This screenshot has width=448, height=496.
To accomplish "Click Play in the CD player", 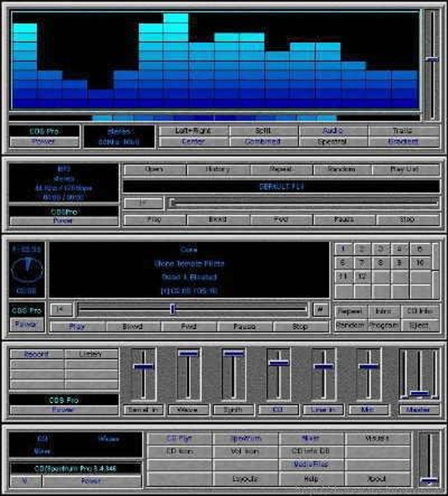I will tap(77, 327).
